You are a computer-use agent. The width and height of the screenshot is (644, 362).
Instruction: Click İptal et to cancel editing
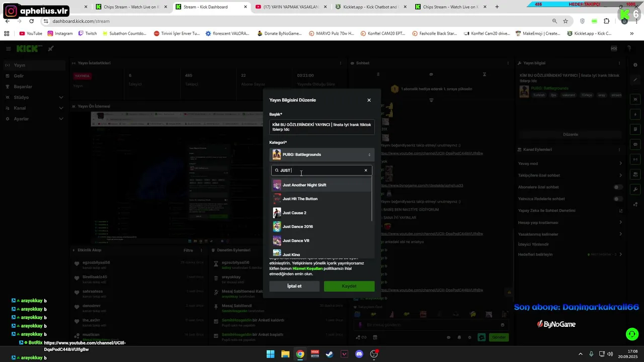pyautogui.click(x=294, y=286)
